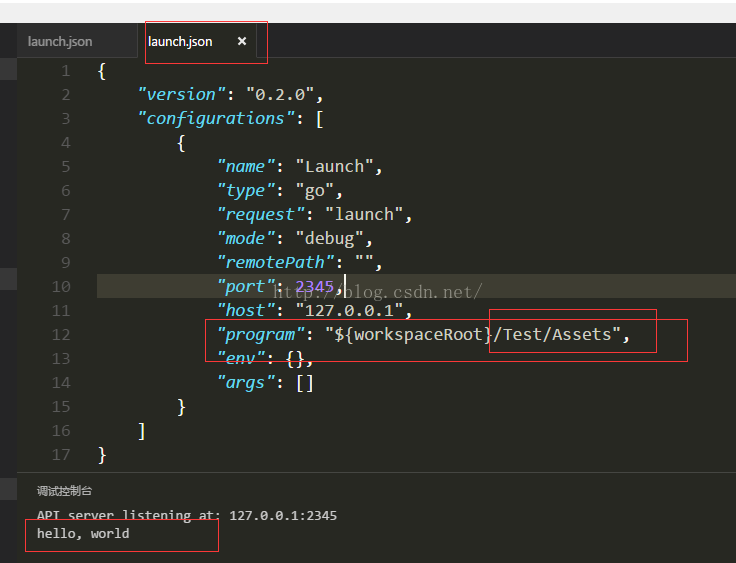Place cursor on the "args" key
The height and width of the screenshot is (563, 736).
[245, 383]
